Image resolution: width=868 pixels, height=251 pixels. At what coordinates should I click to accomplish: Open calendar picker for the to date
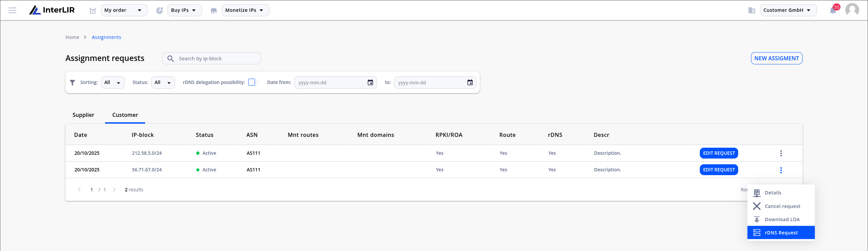[x=470, y=82]
